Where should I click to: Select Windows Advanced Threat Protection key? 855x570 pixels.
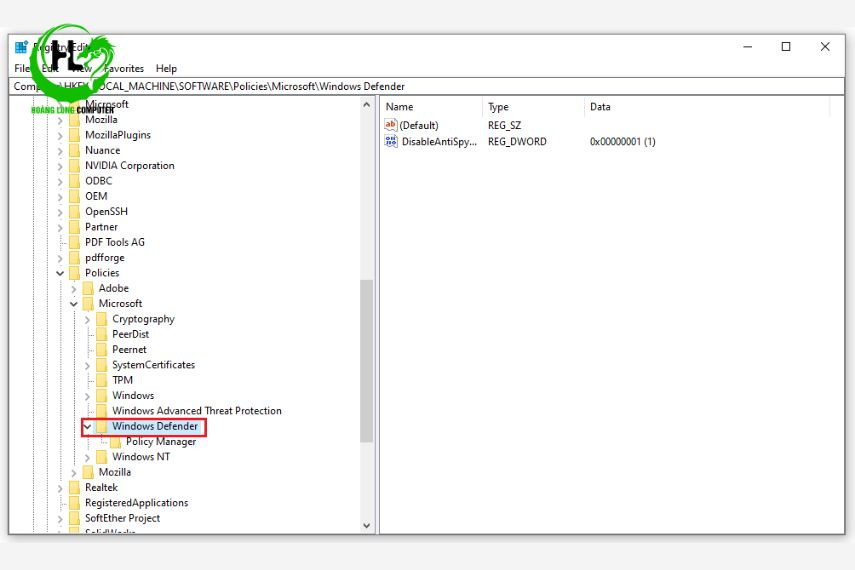pos(197,411)
